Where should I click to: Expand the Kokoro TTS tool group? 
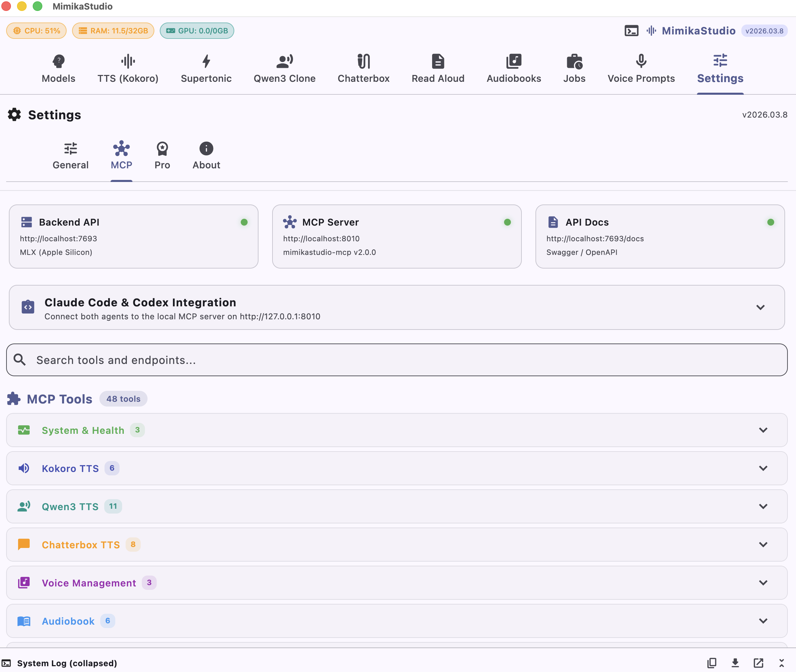[x=763, y=468]
